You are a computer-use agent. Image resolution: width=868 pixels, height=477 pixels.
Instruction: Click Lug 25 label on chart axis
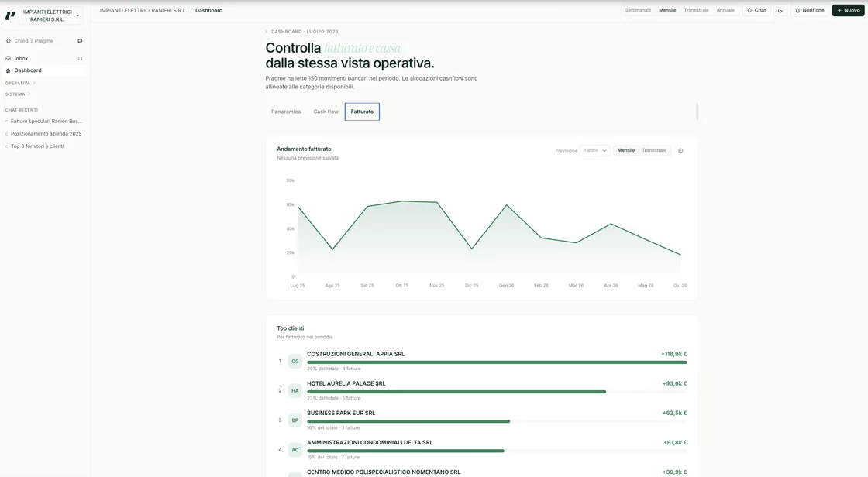(298, 286)
